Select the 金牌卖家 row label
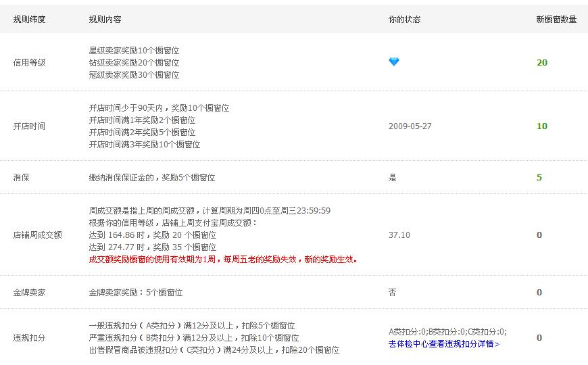Image resolution: width=588 pixels, height=365 pixels. tap(29, 292)
